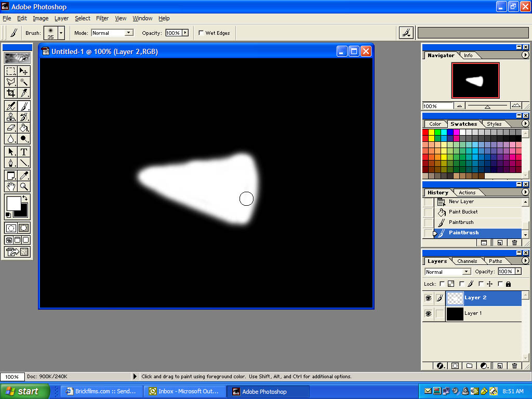Image resolution: width=532 pixels, height=399 pixels.
Task: Expand the brush preset picker arrow
Action: 61,33
